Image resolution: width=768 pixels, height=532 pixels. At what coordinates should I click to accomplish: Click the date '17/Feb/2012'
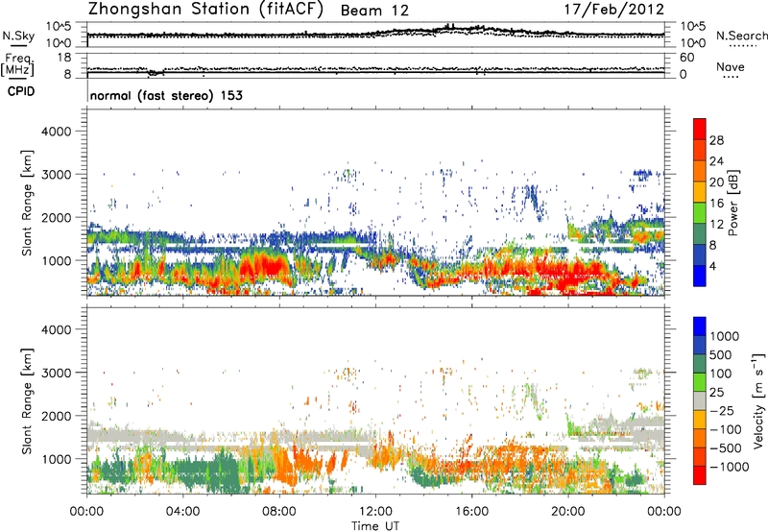tap(614, 10)
